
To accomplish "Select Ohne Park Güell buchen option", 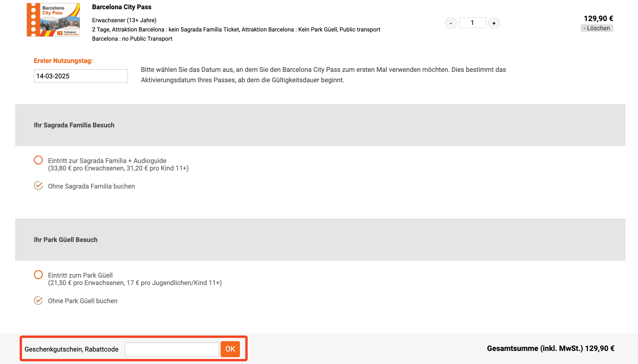I will click(x=38, y=300).
